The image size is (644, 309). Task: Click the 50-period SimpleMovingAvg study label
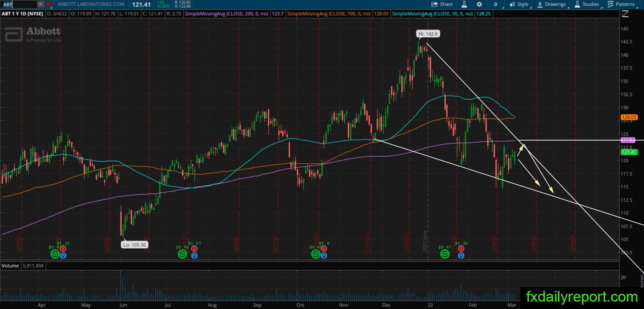point(432,14)
